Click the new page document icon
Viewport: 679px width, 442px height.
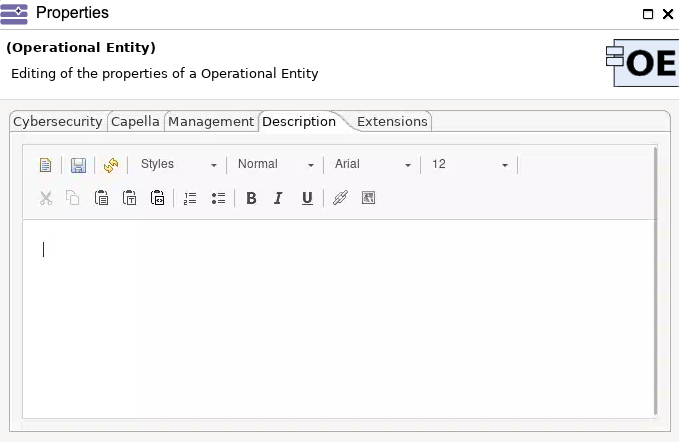click(45, 165)
